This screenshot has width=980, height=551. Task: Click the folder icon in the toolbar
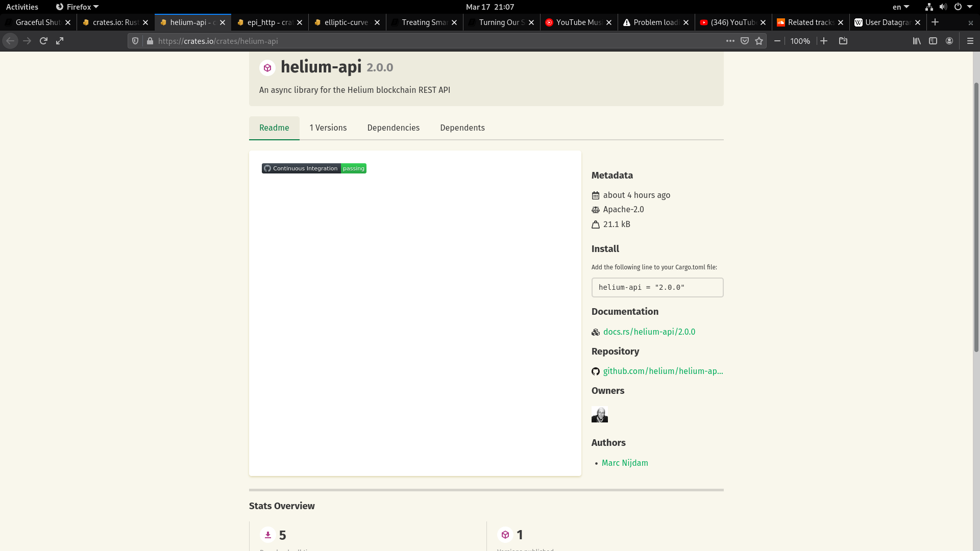[843, 41]
